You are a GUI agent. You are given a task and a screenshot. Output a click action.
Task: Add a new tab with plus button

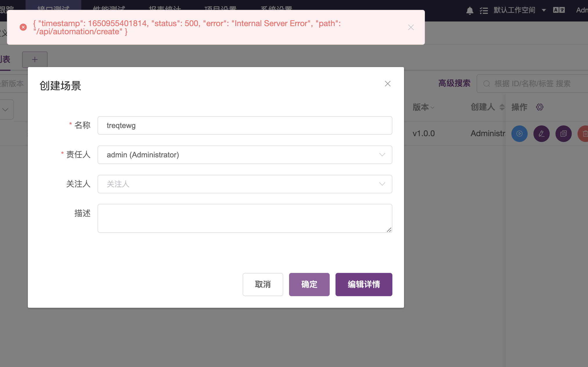pyautogui.click(x=35, y=60)
